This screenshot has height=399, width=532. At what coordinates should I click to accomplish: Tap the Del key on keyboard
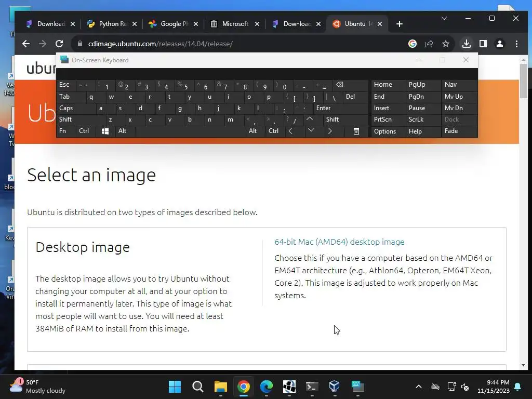coord(355,97)
